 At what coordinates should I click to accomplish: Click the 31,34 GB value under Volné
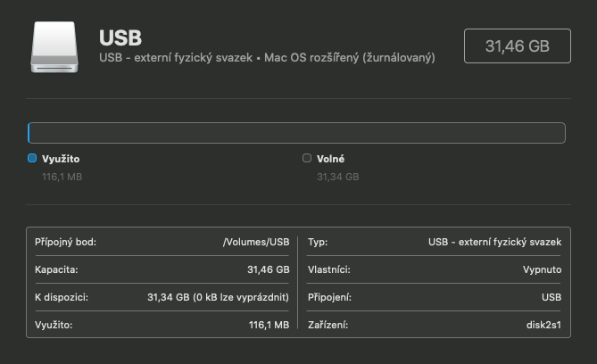[x=337, y=177]
